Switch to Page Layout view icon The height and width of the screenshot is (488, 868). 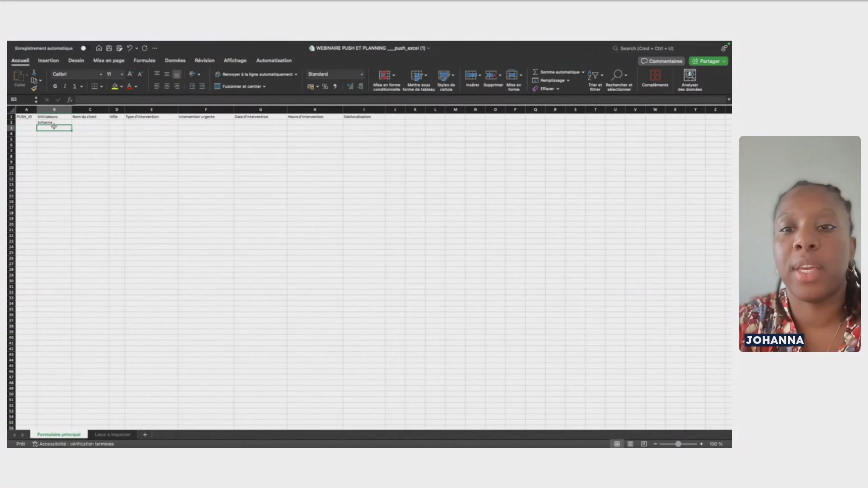630,444
